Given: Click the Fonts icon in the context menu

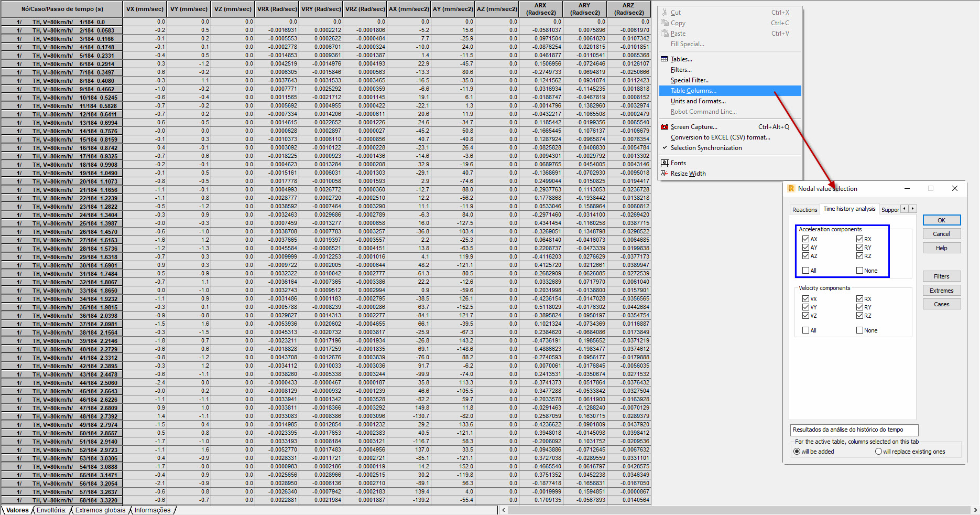Looking at the screenshot, I should click(x=664, y=163).
